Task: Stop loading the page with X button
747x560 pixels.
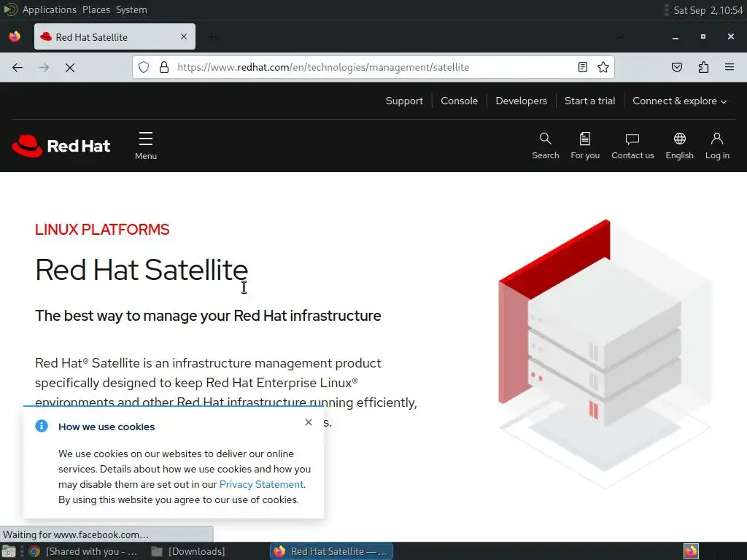Action: tap(70, 68)
